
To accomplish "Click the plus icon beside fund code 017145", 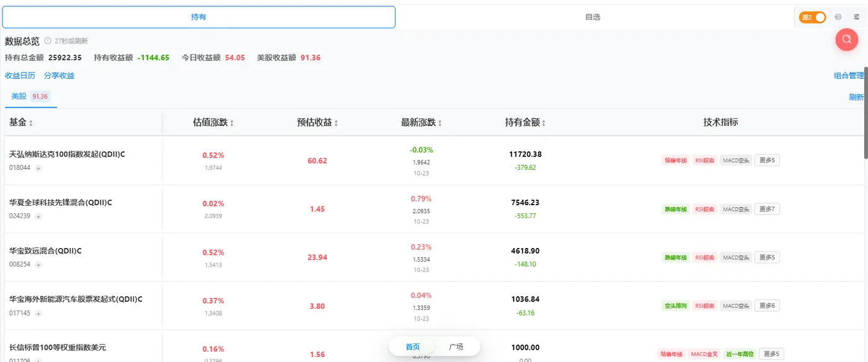I will click(x=38, y=313).
